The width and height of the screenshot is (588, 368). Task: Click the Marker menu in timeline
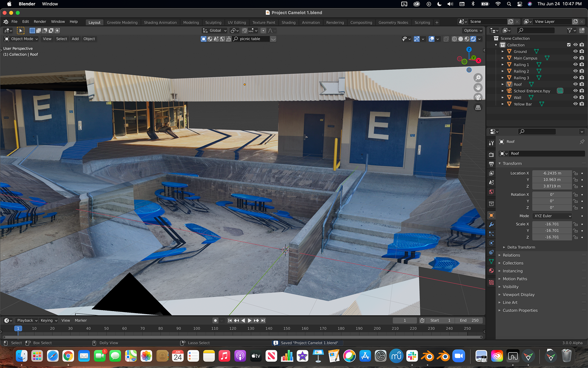[81, 320]
